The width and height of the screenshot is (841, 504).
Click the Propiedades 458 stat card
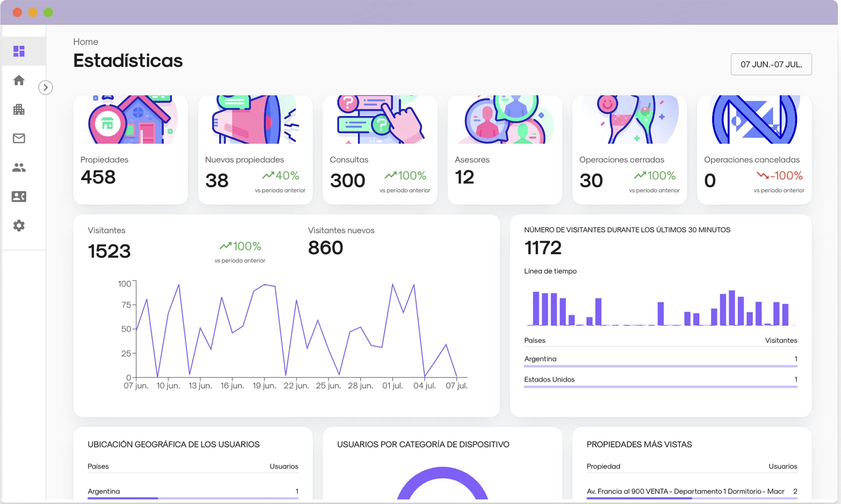[130, 149]
